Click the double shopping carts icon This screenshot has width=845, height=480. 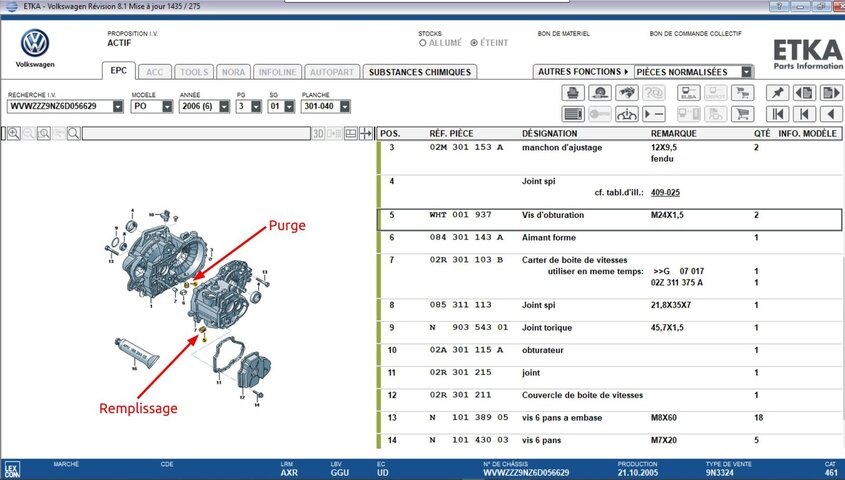[x=743, y=93]
